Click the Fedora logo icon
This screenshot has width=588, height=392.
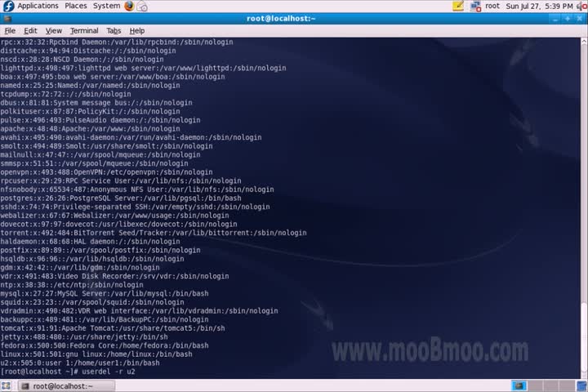click(8, 6)
